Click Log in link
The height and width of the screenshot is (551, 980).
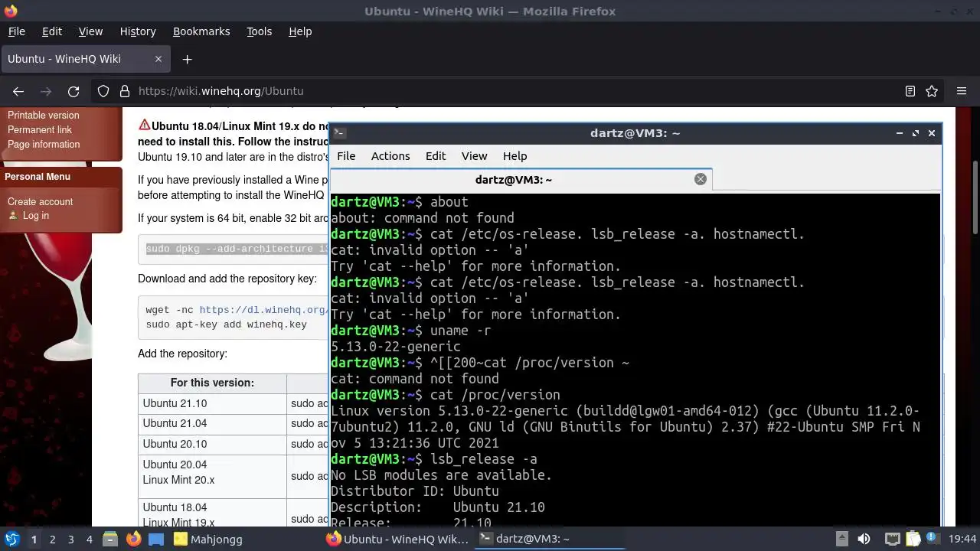click(36, 216)
